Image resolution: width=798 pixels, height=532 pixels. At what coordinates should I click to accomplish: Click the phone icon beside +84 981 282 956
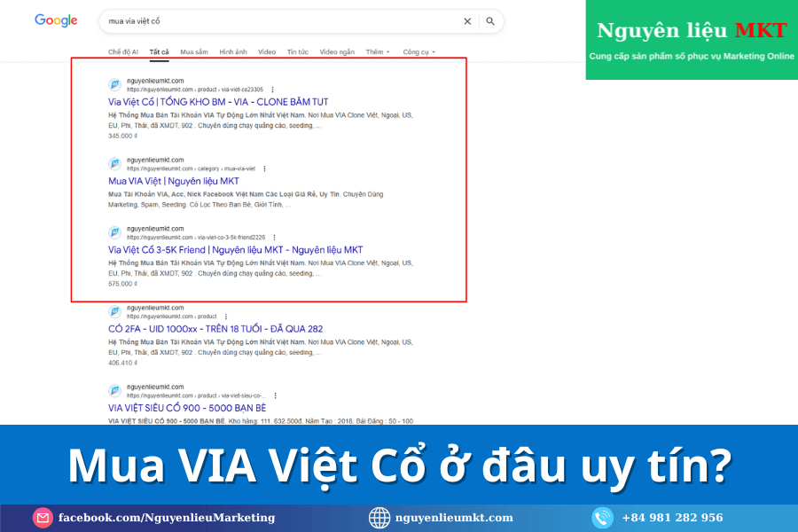[603, 518]
